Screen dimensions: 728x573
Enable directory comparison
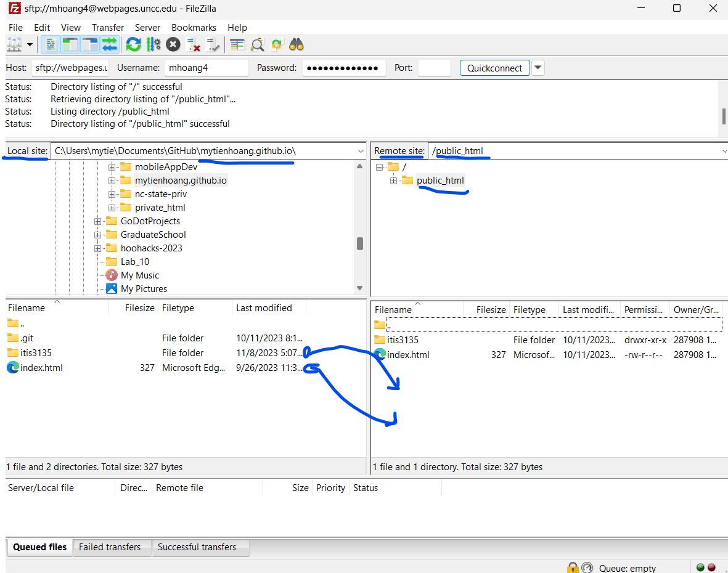coord(236,44)
